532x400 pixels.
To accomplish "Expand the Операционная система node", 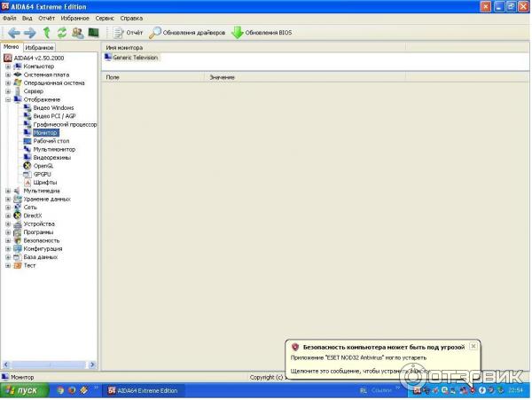I will click(x=8, y=83).
